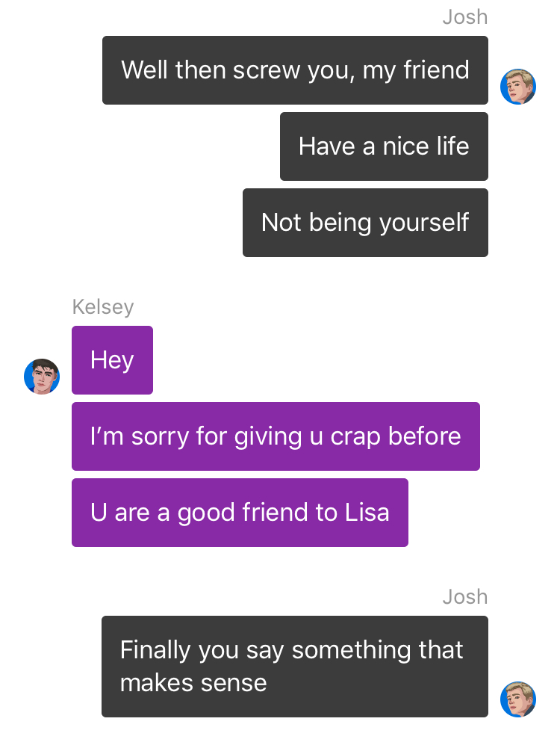Open Josh's avatar beside the "screw you" message
The image size is (560, 751).
click(518, 87)
